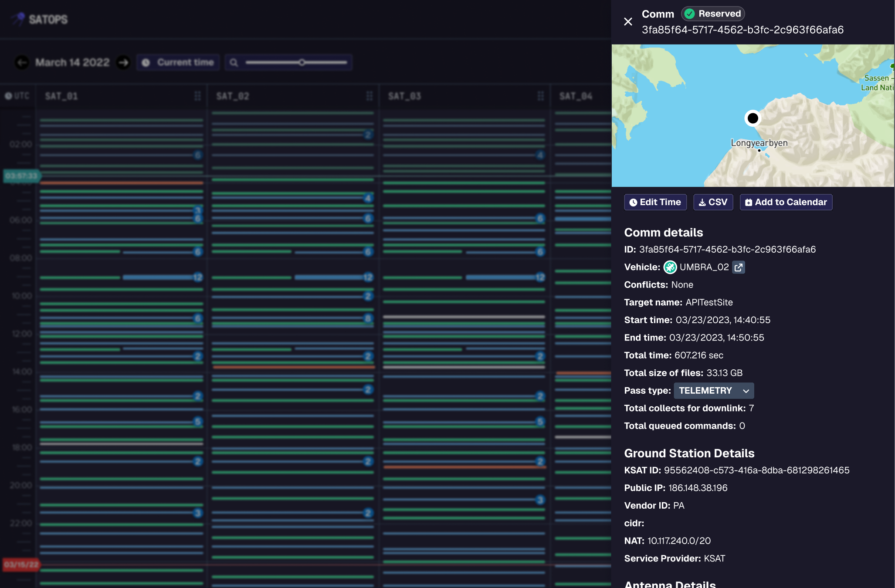The width and height of the screenshot is (895, 588).
Task: Select the March 14 2022 date label
Action: point(72,63)
